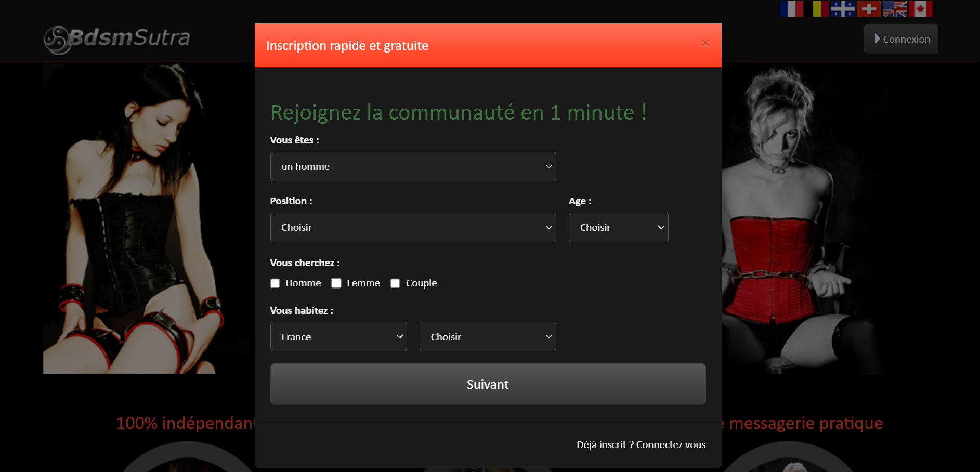The width and height of the screenshot is (980, 472).
Task: Enable the Couple checkbox
Action: click(395, 283)
